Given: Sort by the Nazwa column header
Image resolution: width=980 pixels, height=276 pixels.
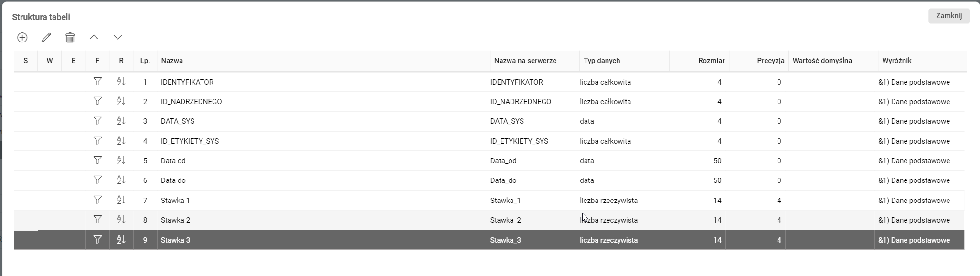Looking at the screenshot, I should point(172,61).
